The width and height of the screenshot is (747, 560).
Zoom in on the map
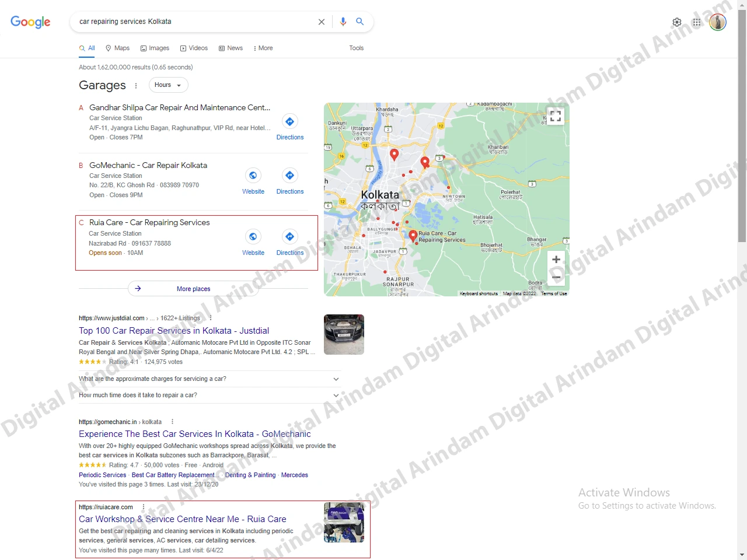click(x=556, y=259)
